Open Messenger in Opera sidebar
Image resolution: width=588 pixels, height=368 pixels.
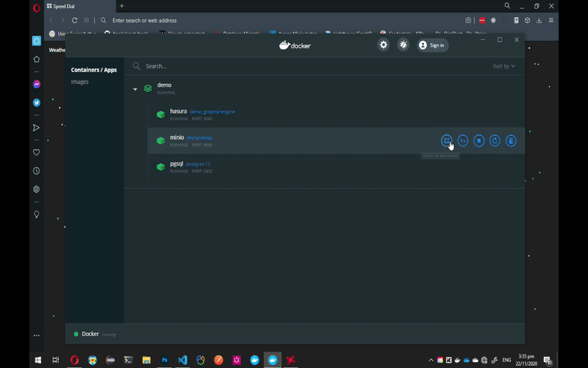click(x=36, y=84)
